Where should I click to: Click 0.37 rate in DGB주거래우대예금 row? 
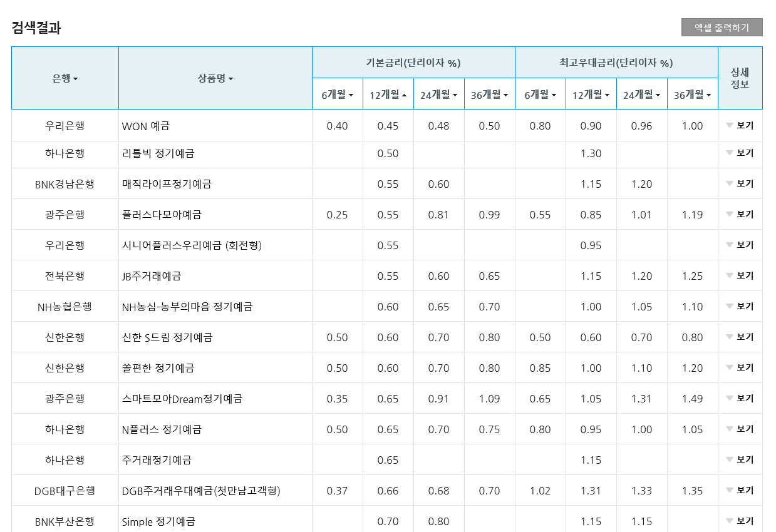(338, 491)
